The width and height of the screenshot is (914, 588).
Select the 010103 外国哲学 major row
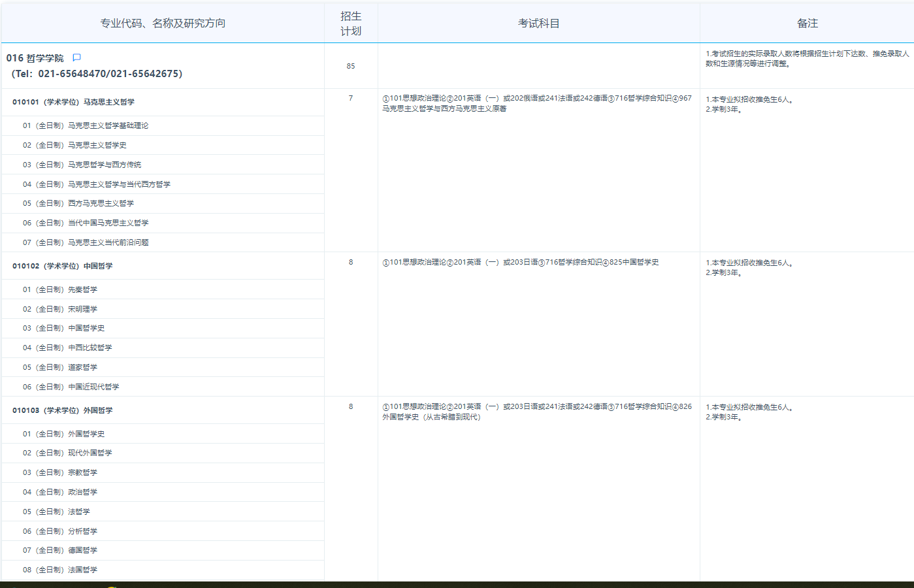[x=62, y=410]
